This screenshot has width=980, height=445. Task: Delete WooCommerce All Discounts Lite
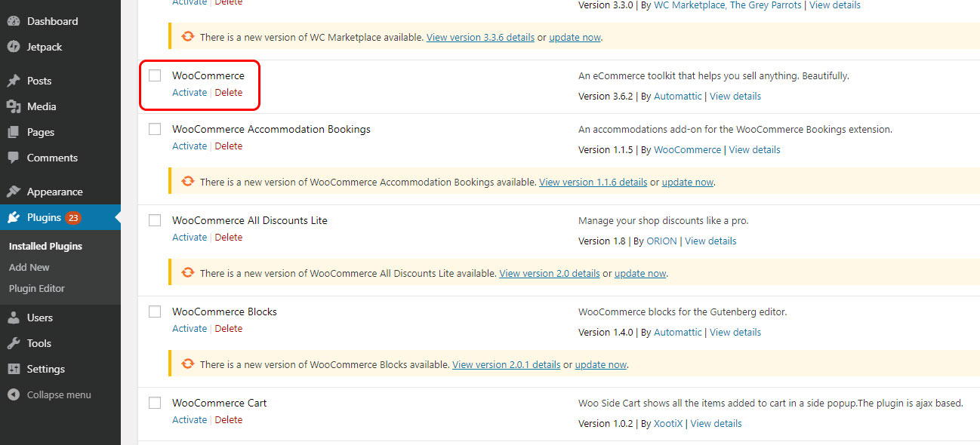tap(229, 238)
